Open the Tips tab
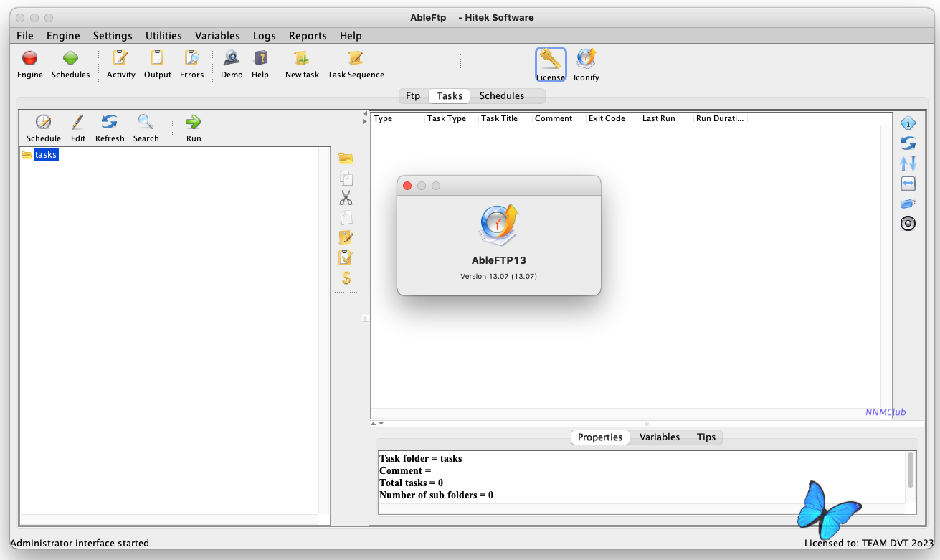Image resolution: width=940 pixels, height=560 pixels. (x=706, y=437)
